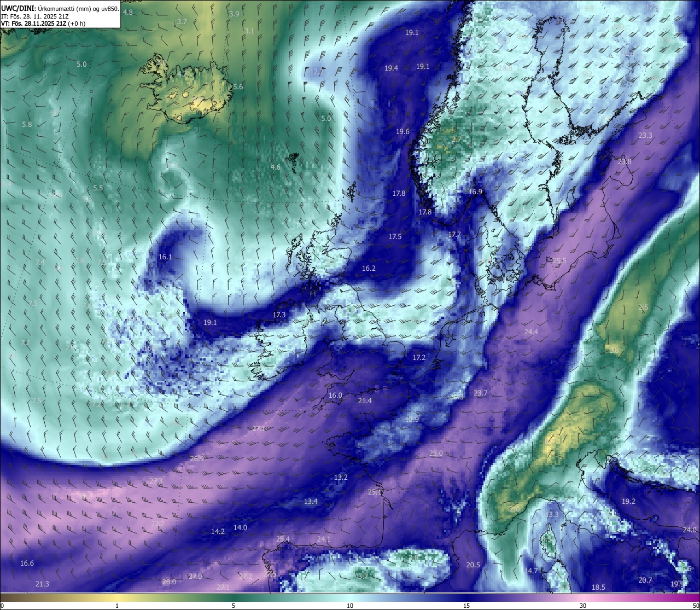The image size is (700, 610).
Task: Click the 'UWC/DINI: Úrkomumætti (mm) og uv850.' title
Action: (60, 8)
